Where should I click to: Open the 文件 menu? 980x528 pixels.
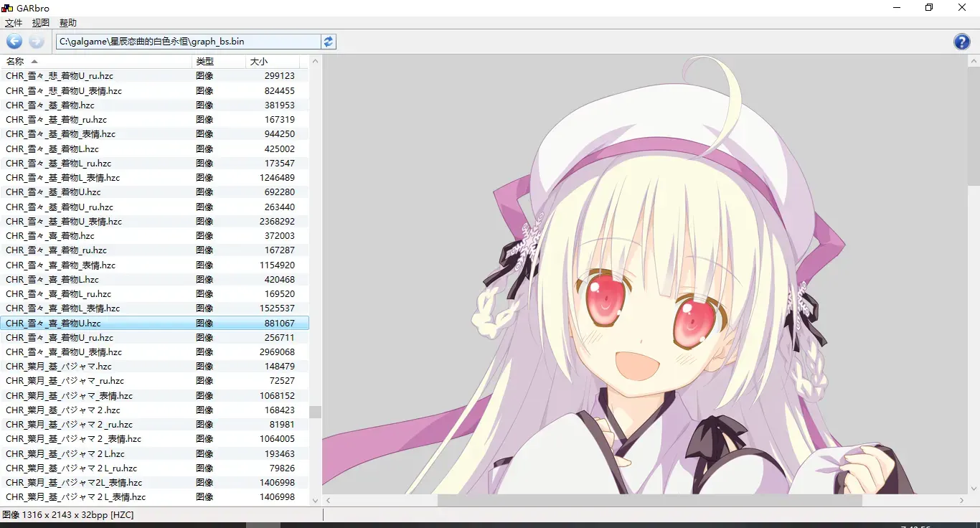[x=14, y=23]
